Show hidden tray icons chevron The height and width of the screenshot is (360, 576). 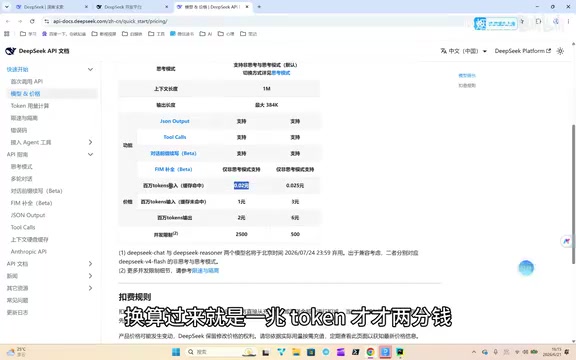[474, 352]
